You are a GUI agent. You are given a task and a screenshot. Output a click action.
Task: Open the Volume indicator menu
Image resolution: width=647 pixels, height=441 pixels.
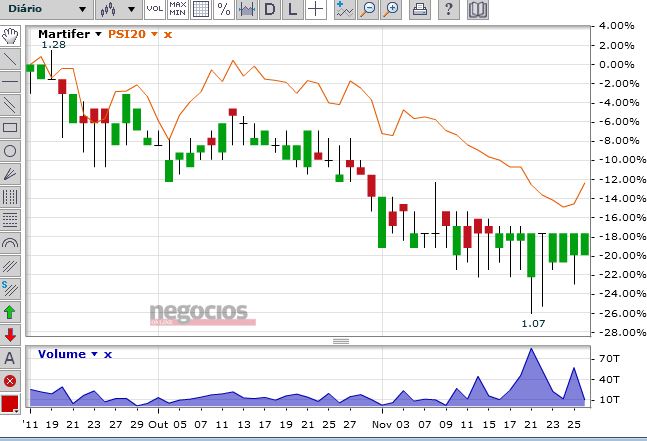(94, 354)
